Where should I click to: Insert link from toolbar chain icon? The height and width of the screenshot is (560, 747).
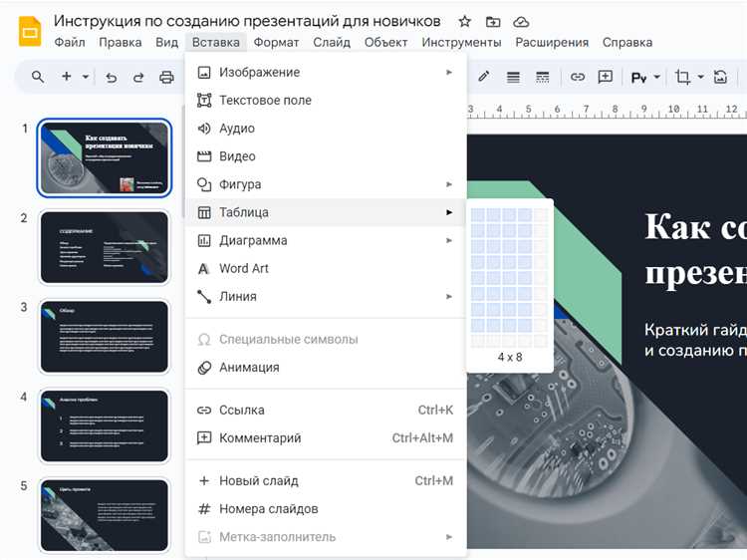[578, 77]
